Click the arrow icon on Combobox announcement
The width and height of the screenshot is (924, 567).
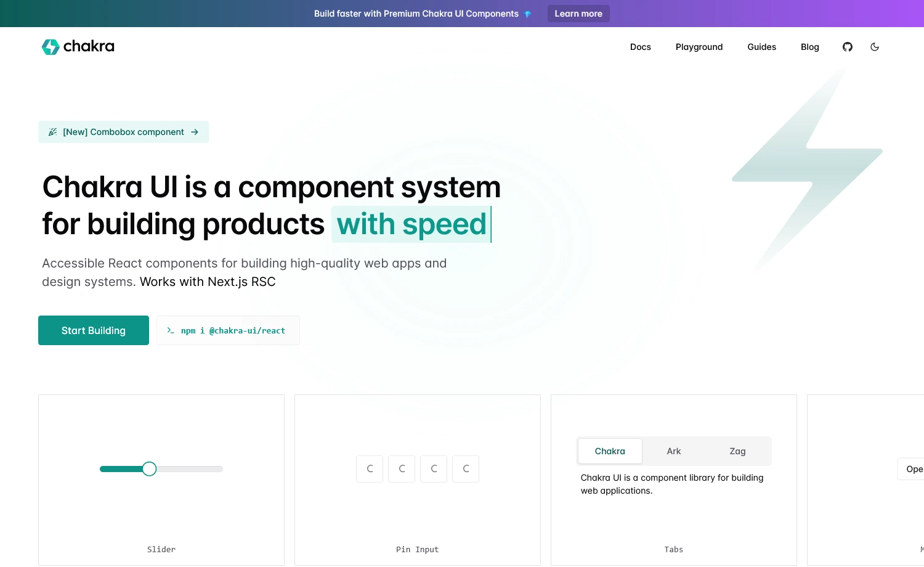pyautogui.click(x=195, y=132)
